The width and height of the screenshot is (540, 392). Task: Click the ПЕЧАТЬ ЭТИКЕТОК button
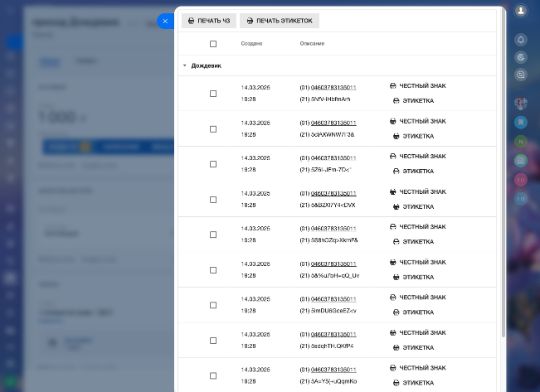279,21
